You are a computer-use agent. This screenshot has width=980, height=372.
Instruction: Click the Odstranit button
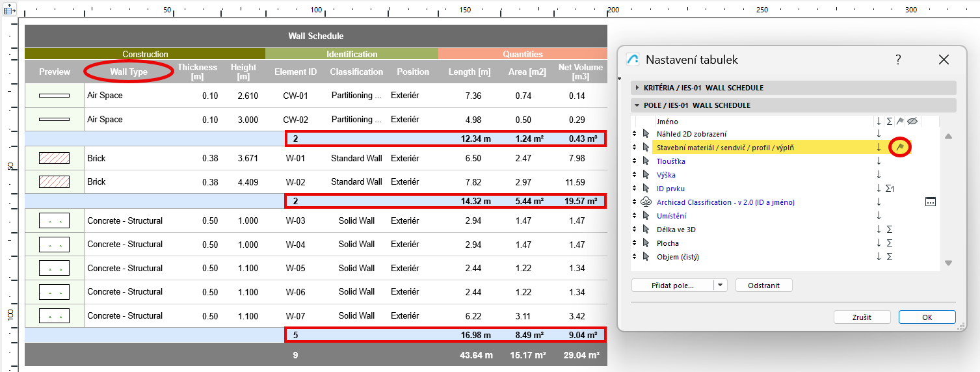(763, 286)
